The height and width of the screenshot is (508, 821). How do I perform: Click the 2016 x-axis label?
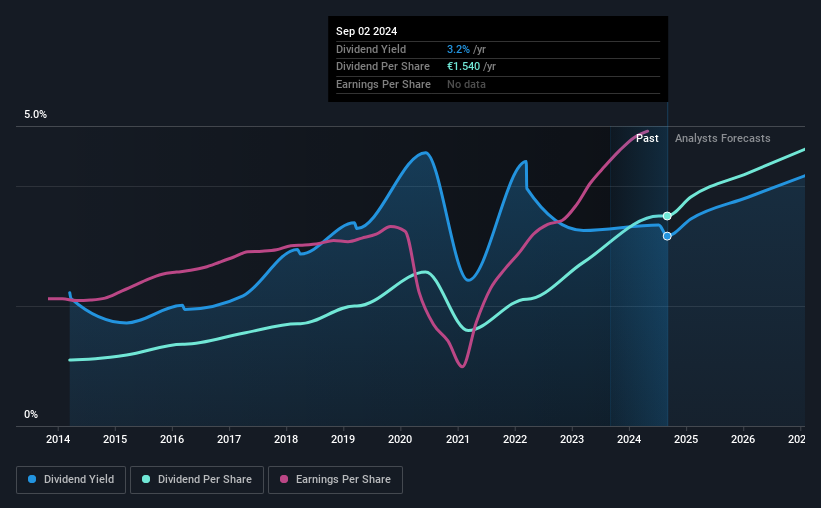(x=172, y=439)
